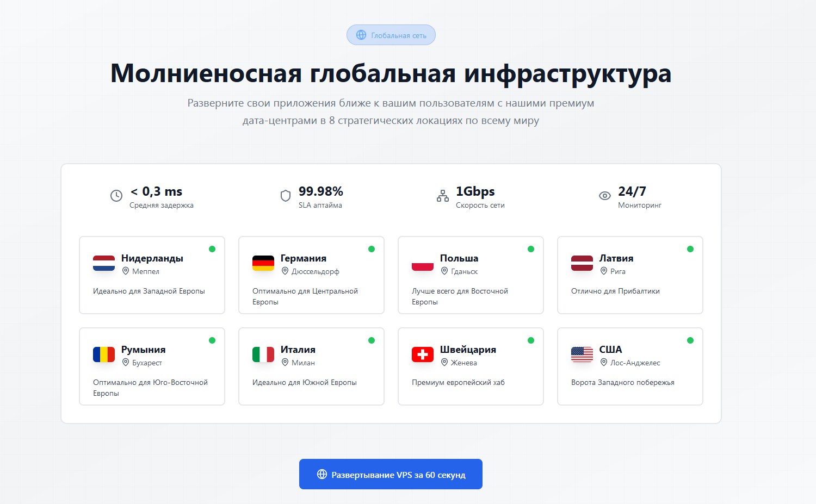
Task: Click the Лос-Анджелес city label
Action: (x=635, y=363)
